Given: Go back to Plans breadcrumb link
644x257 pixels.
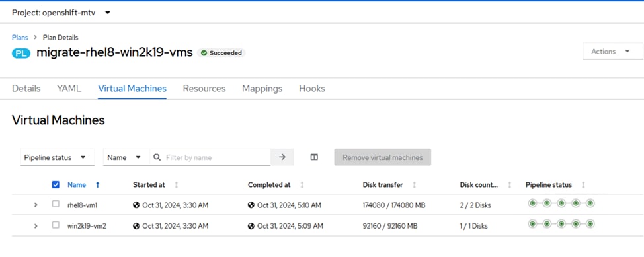Looking at the screenshot, I should pyautogui.click(x=20, y=38).
